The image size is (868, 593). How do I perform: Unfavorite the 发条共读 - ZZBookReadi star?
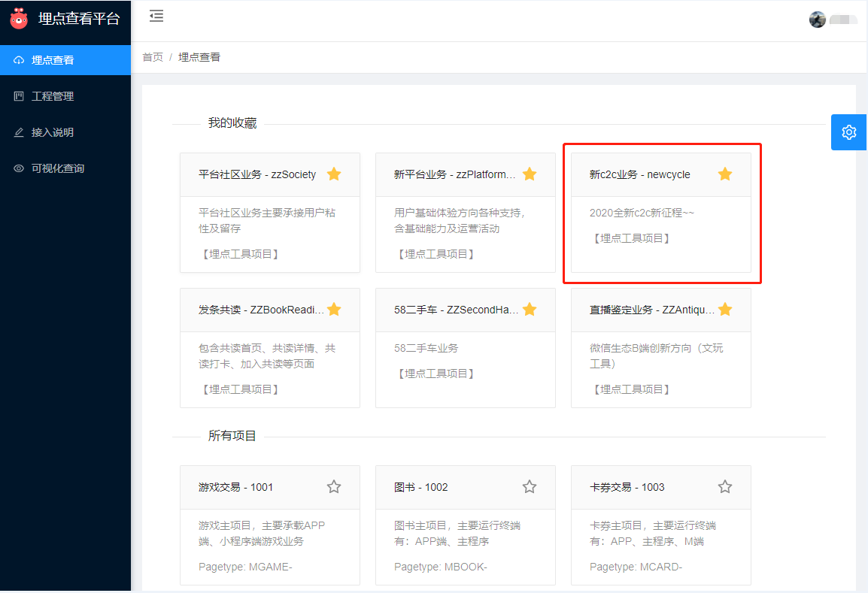pos(334,309)
